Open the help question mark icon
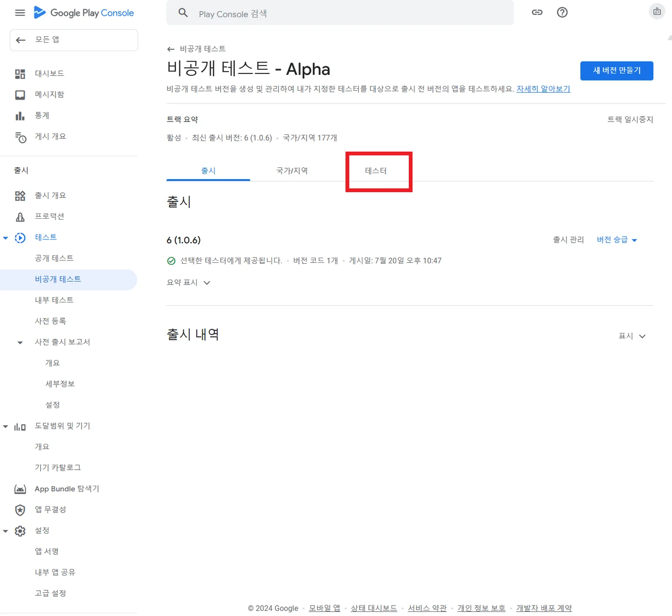This screenshot has width=672, height=616. pyautogui.click(x=562, y=12)
